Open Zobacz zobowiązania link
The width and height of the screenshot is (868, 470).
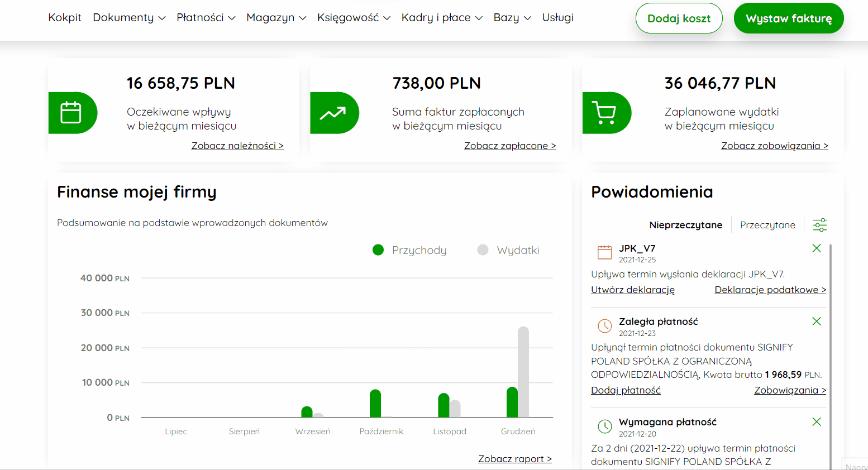[775, 146]
